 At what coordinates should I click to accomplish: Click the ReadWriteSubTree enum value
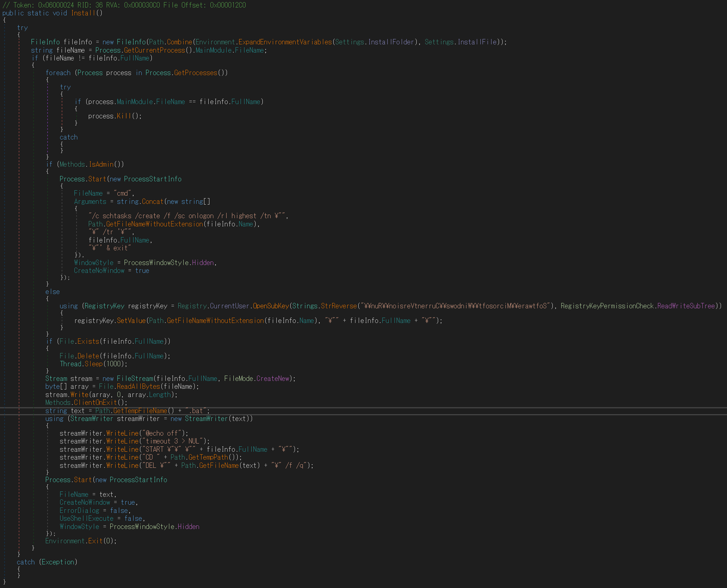click(x=686, y=306)
